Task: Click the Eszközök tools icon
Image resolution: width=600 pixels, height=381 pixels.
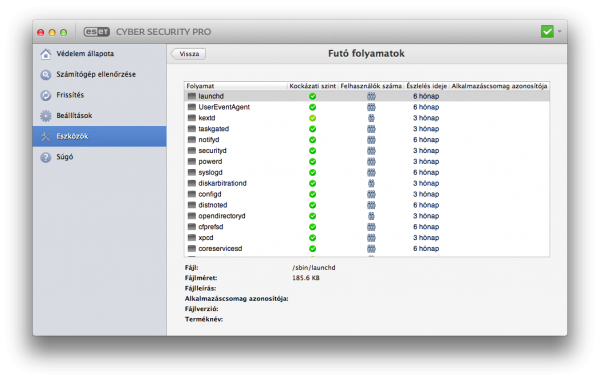Action: point(46,137)
